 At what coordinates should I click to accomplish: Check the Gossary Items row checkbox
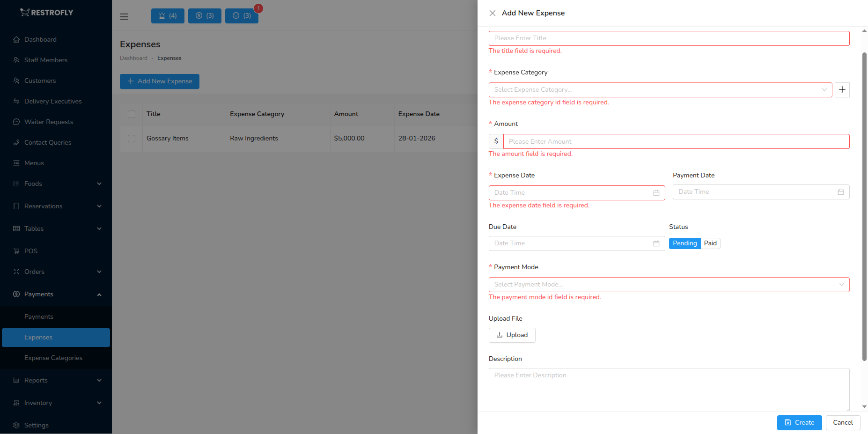(132, 138)
